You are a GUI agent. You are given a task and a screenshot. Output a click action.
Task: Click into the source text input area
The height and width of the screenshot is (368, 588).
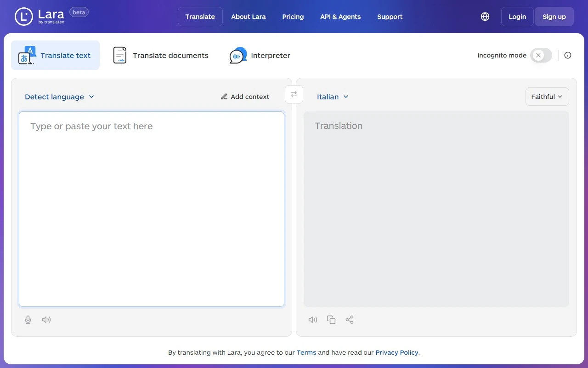152,209
